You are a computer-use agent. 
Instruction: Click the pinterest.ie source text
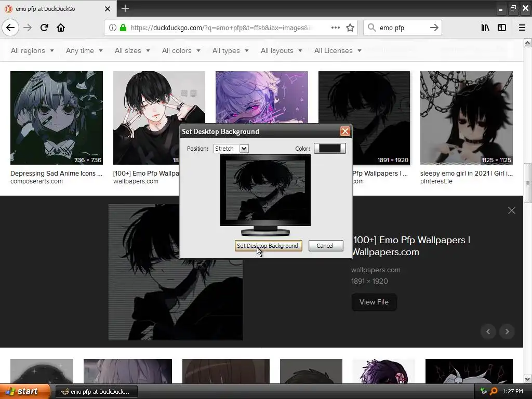pos(436,181)
